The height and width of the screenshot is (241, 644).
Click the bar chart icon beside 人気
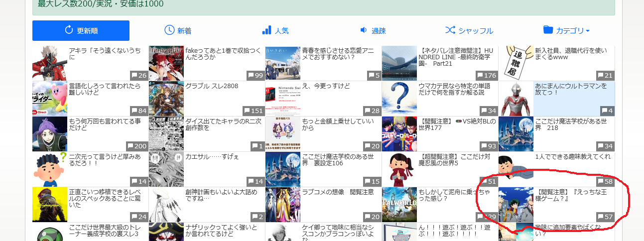click(x=266, y=30)
